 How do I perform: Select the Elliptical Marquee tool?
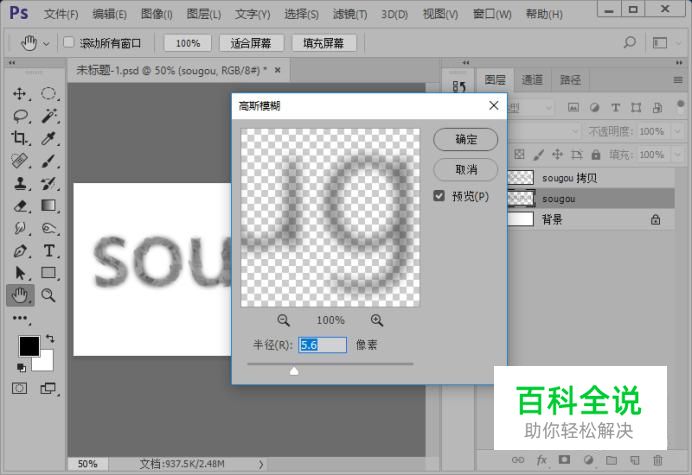tap(48, 94)
